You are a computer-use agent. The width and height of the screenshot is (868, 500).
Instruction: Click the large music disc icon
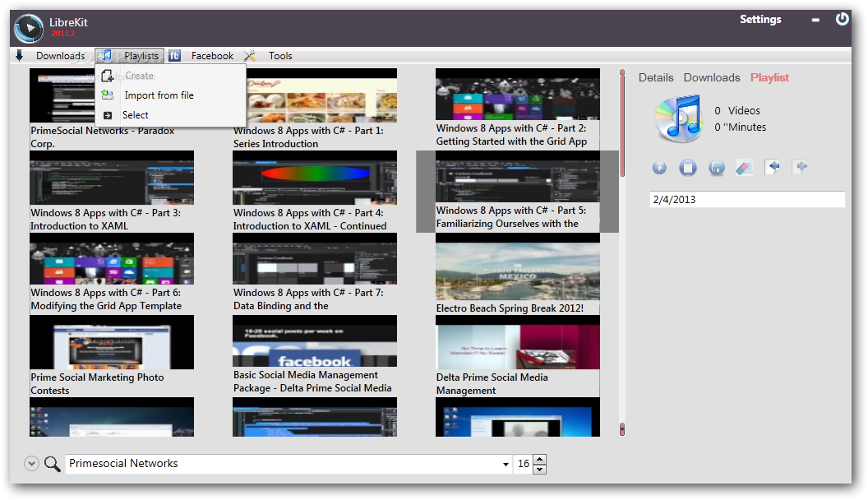(x=677, y=118)
